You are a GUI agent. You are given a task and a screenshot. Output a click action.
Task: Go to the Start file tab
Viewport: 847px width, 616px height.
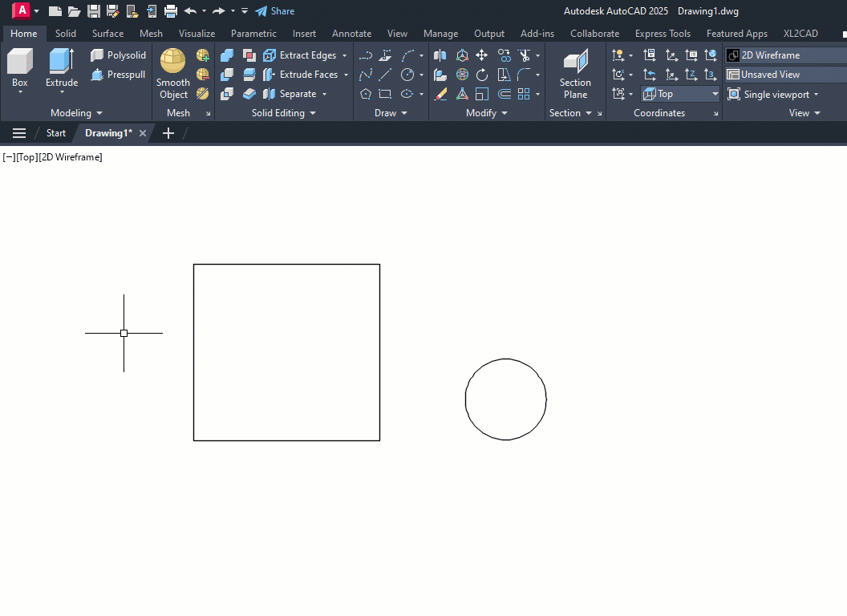[x=55, y=133]
